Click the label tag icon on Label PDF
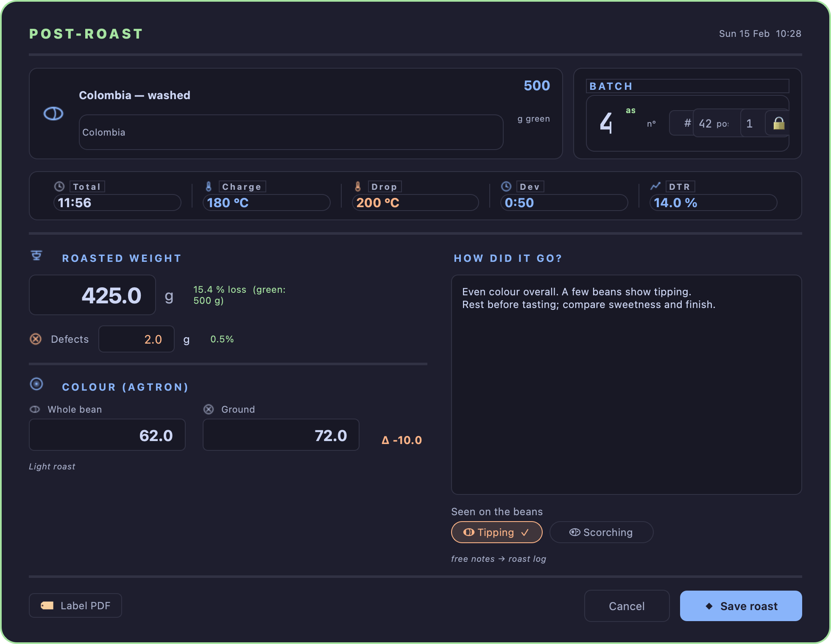 [47, 606]
